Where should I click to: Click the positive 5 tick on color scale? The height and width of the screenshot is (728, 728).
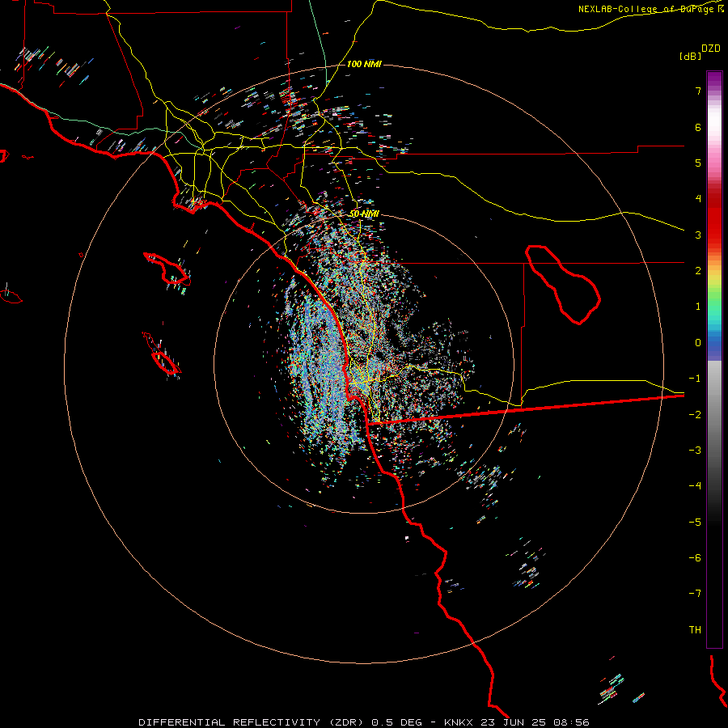(698, 163)
